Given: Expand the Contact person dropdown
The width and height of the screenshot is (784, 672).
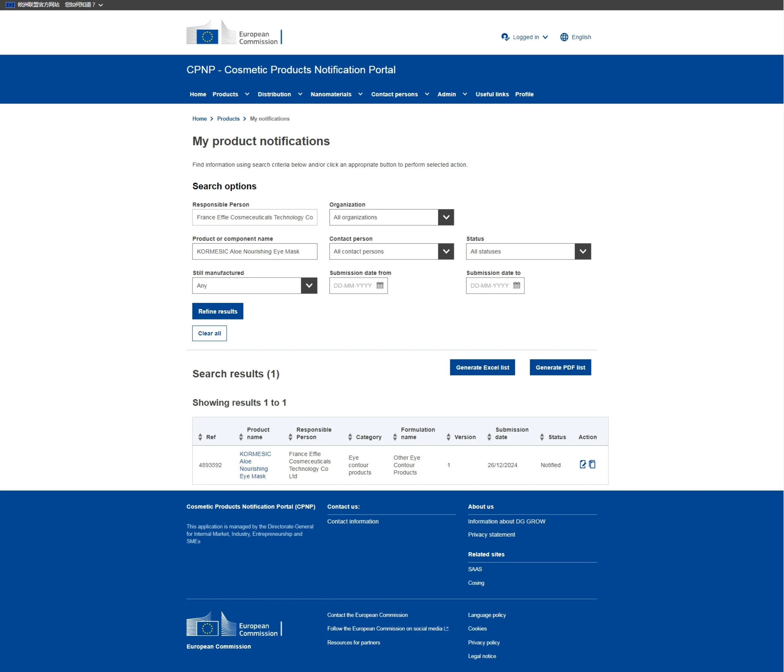Looking at the screenshot, I should 446,251.
